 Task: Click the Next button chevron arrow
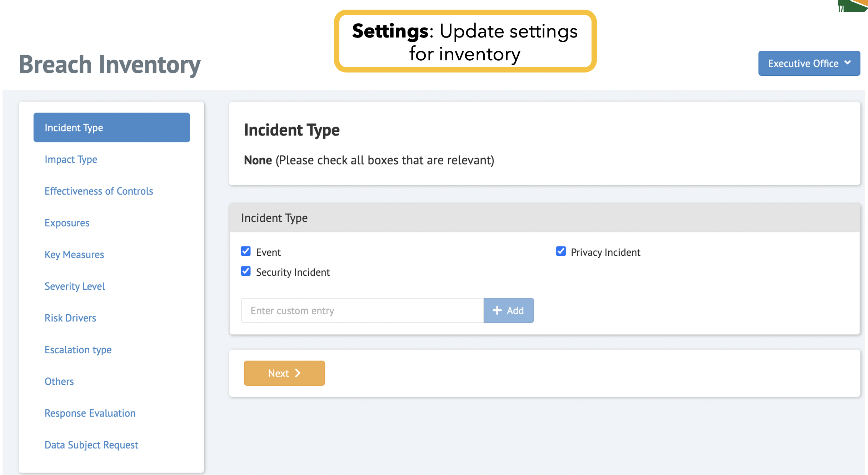298,373
